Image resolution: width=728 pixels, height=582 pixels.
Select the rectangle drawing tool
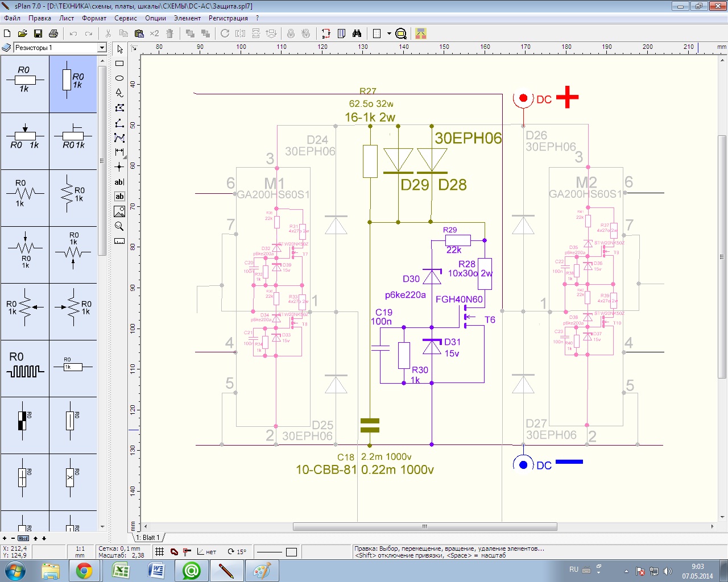coord(119,64)
